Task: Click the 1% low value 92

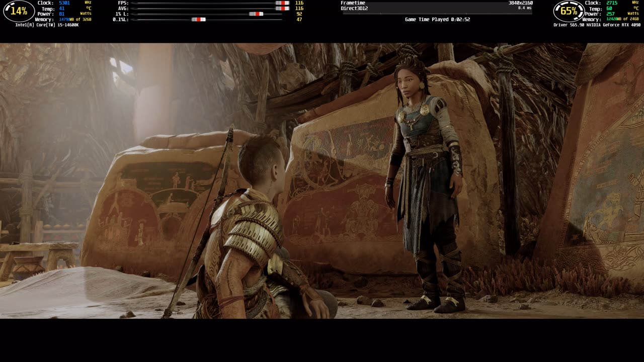Action: tap(299, 14)
